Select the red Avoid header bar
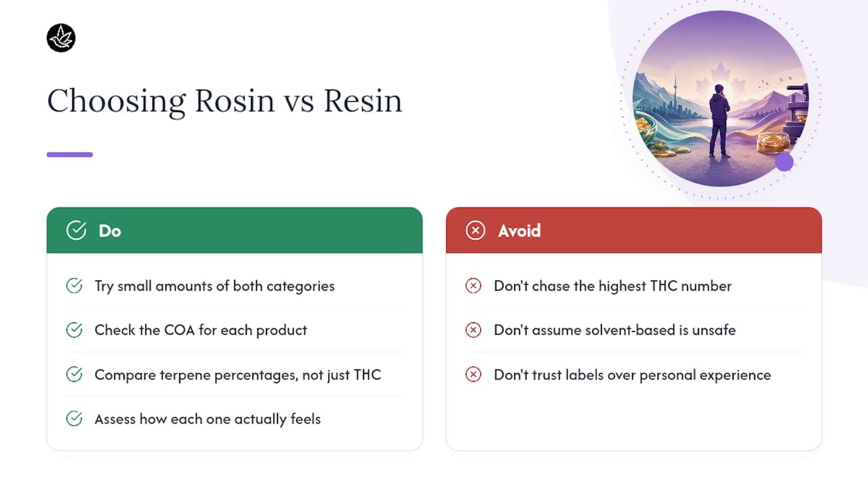Viewport: 868px width, 488px height. [634, 230]
